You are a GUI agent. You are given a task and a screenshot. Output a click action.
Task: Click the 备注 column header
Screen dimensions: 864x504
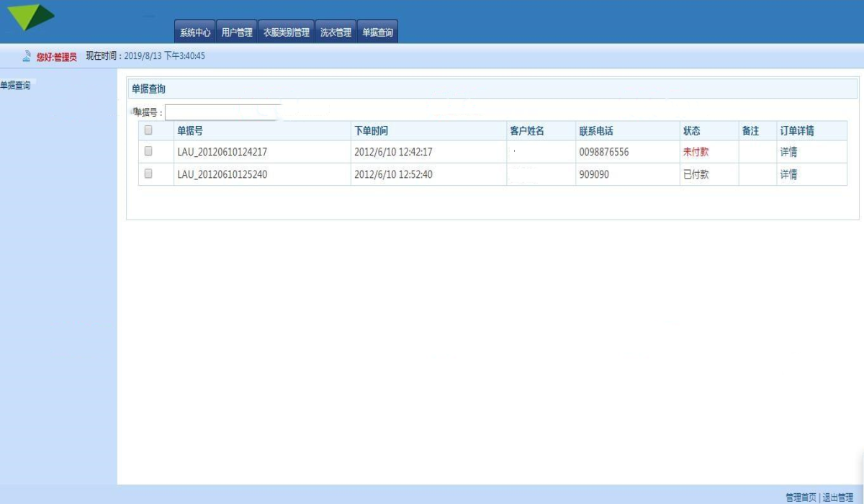(x=750, y=131)
